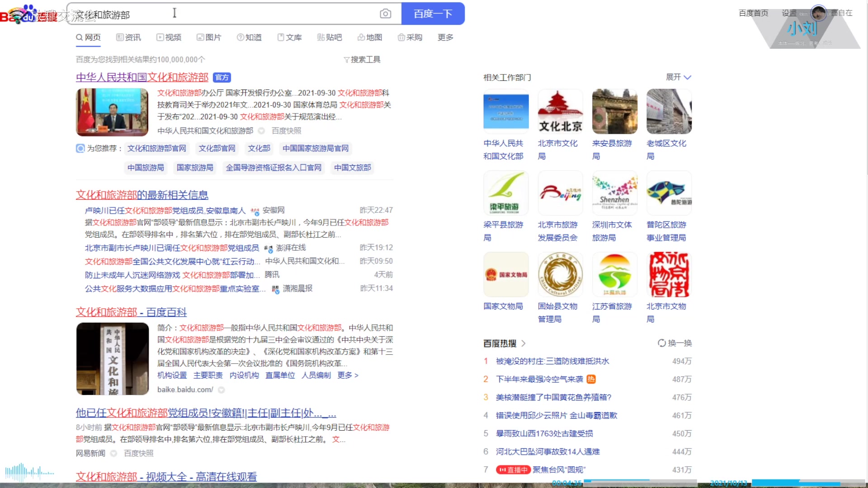The height and width of the screenshot is (488, 868).
Task: Open the 文库 library tab
Action: click(289, 38)
